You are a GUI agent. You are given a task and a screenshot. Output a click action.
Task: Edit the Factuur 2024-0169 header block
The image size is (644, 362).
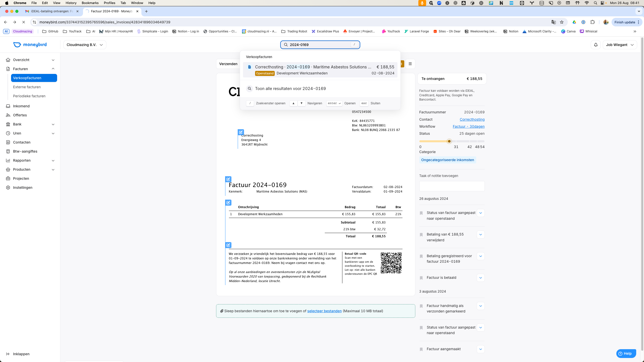[x=228, y=179]
